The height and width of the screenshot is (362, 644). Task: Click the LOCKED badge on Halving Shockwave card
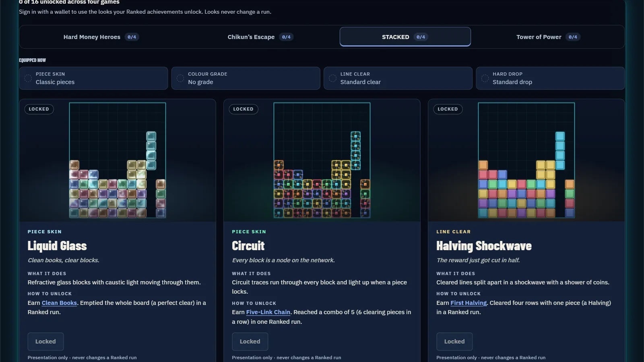[x=448, y=109]
